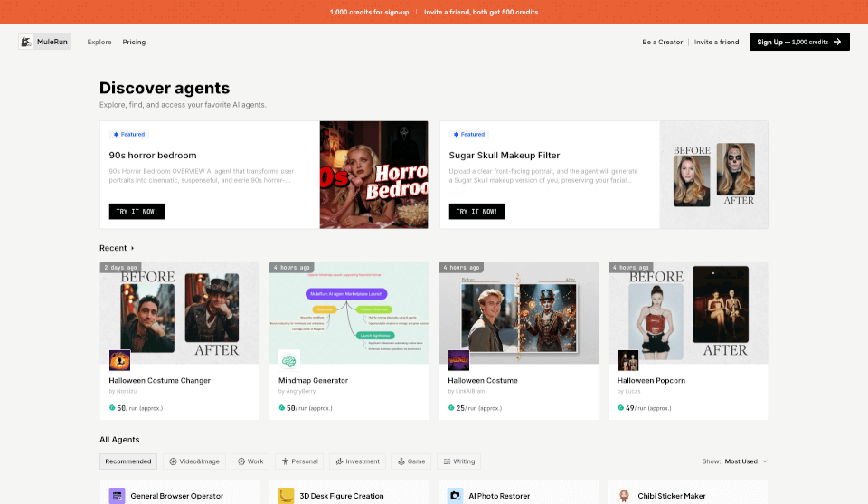The width and height of the screenshot is (868, 504).
Task: Select the Recommended filter chip
Action: [x=128, y=461]
